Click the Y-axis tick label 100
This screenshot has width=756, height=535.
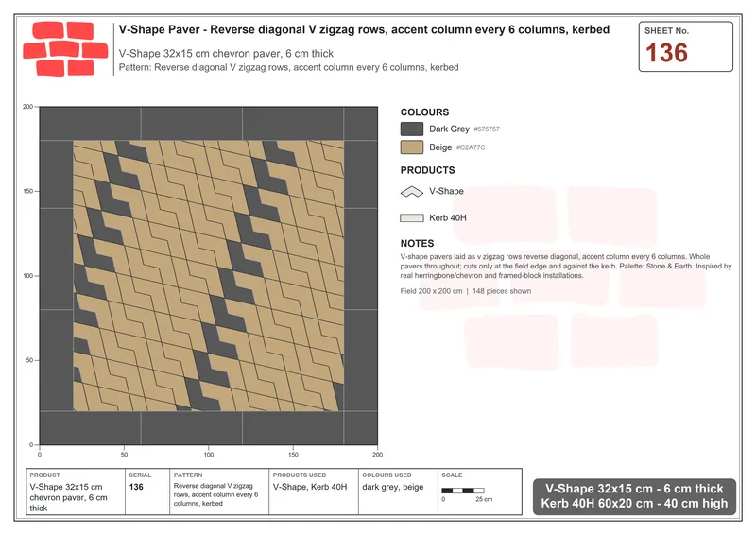pos(28,276)
